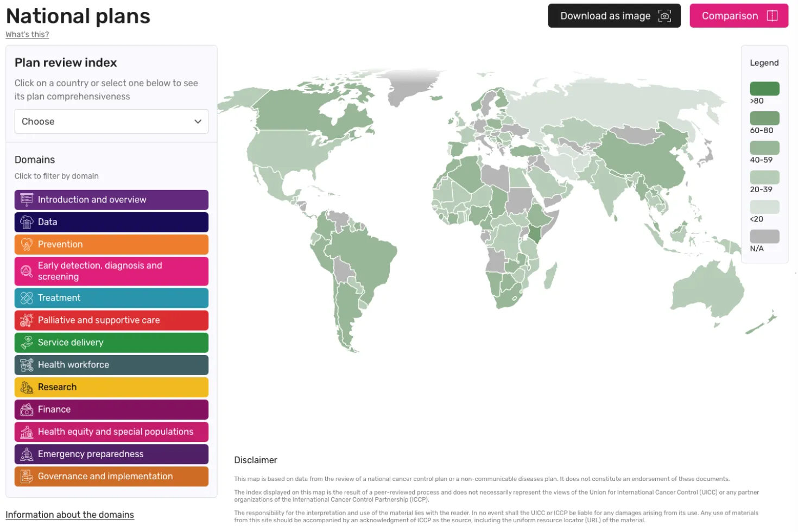798x532 pixels.
Task: Click the >80 legend color swatch
Action: 764,88
